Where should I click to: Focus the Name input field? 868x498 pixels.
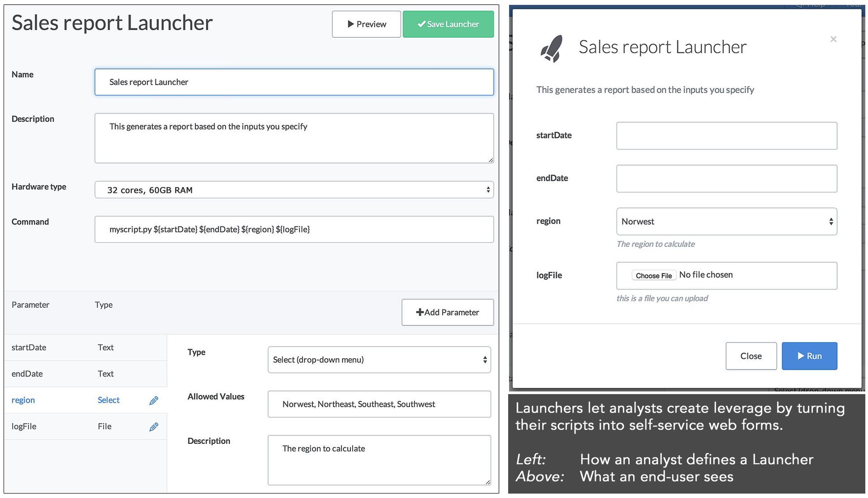click(294, 82)
